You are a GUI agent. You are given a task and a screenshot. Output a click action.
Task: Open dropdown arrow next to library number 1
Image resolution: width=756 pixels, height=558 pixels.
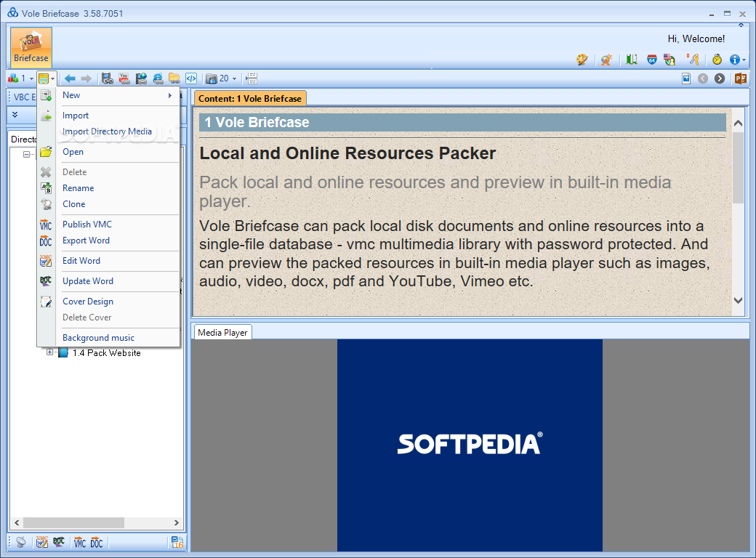point(32,78)
